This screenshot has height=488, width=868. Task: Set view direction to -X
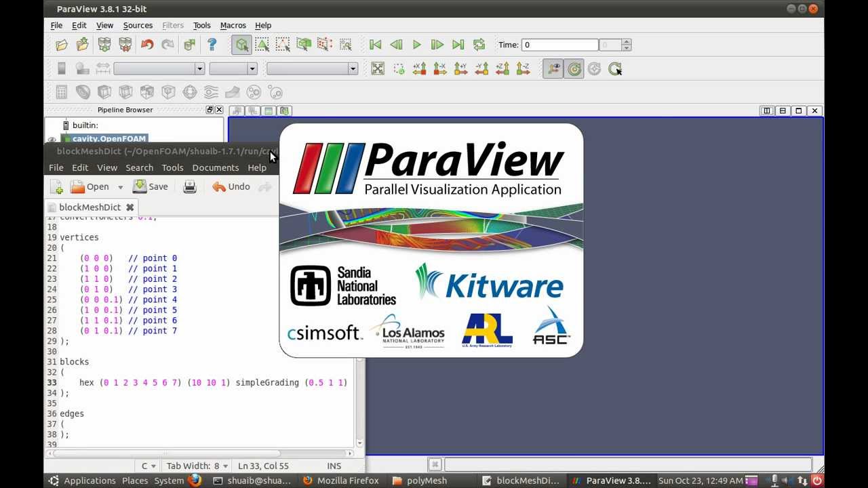click(440, 68)
